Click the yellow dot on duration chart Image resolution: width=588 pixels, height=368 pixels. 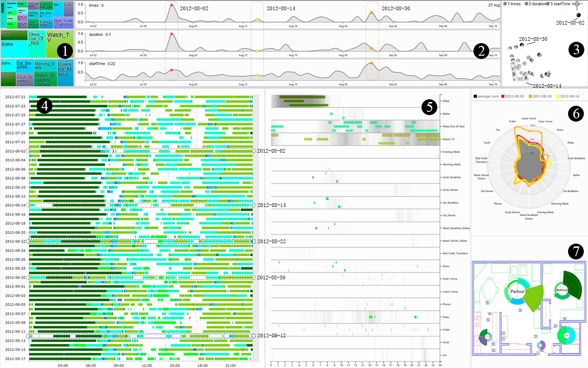point(257,51)
